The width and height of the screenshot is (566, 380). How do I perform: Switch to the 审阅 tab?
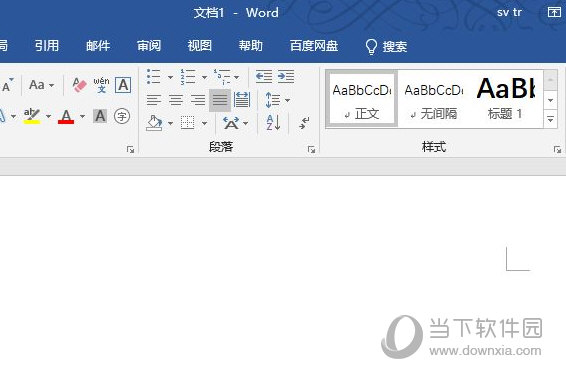(x=149, y=46)
